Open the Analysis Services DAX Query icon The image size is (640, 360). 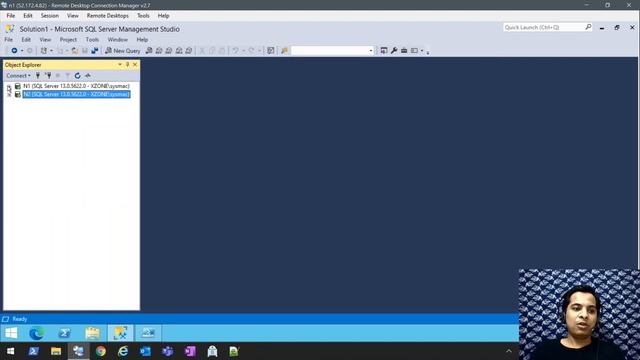coord(189,51)
